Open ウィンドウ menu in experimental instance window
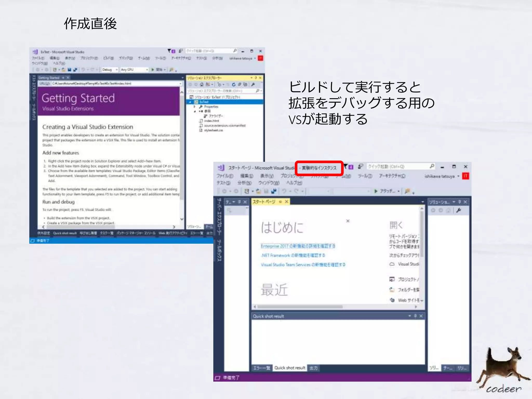Image resolution: width=532 pixels, height=399 pixels. (269, 183)
